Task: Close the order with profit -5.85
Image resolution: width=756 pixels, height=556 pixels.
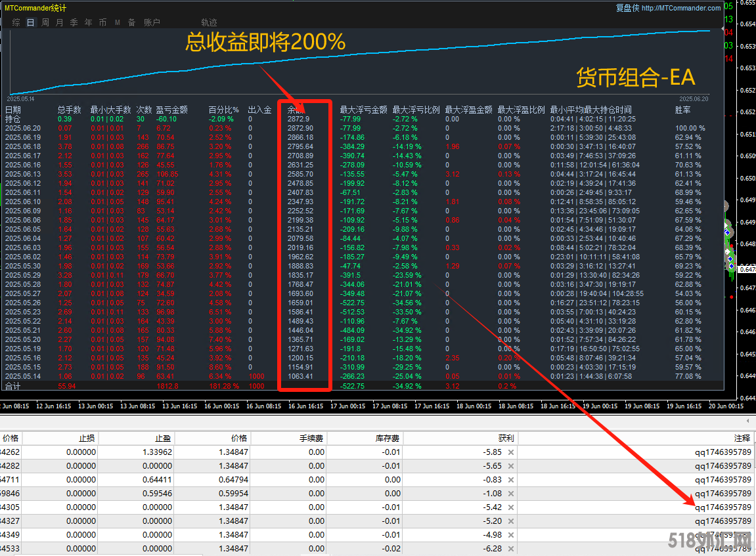Action: [x=510, y=452]
